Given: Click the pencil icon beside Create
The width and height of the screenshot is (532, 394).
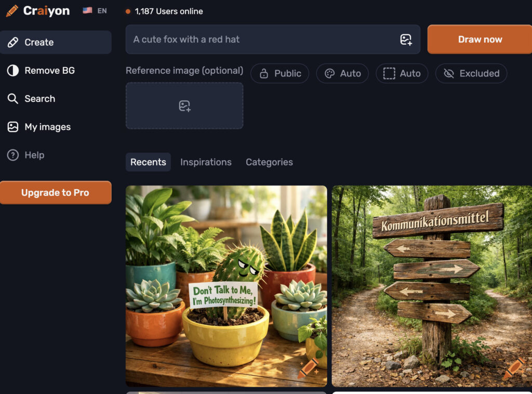Looking at the screenshot, I should [x=13, y=43].
